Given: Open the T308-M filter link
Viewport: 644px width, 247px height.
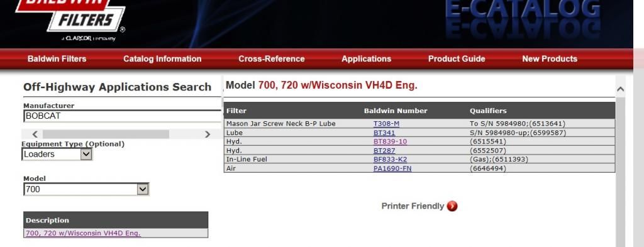Looking at the screenshot, I should (x=386, y=123).
